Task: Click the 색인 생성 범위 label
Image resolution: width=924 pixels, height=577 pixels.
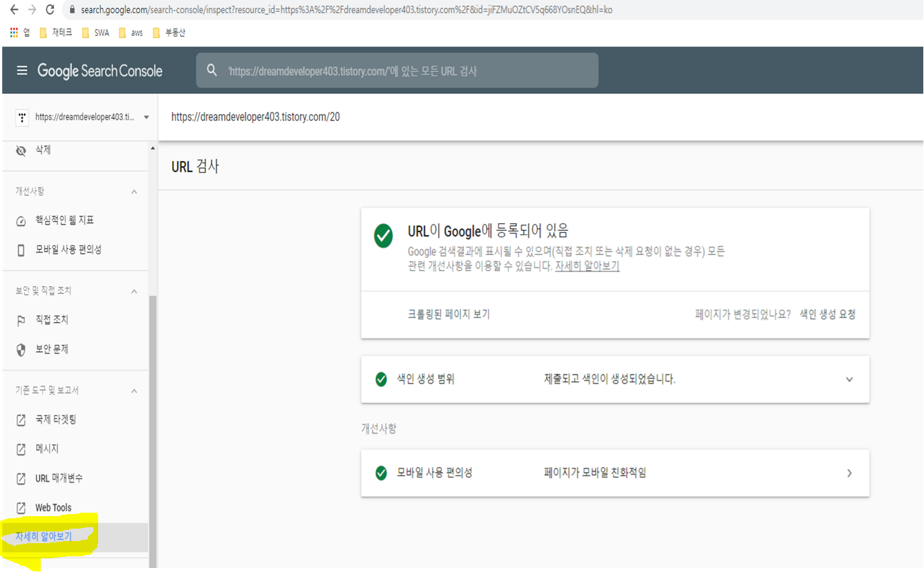Action: [426, 379]
